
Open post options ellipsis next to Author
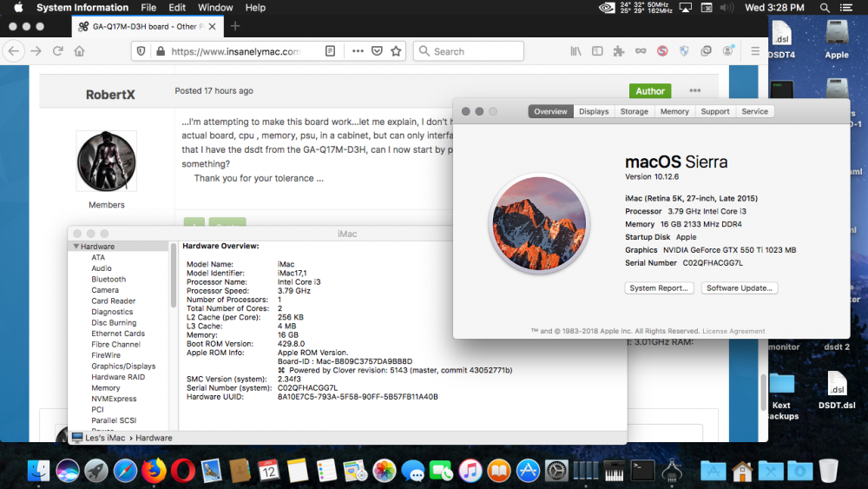[694, 90]
